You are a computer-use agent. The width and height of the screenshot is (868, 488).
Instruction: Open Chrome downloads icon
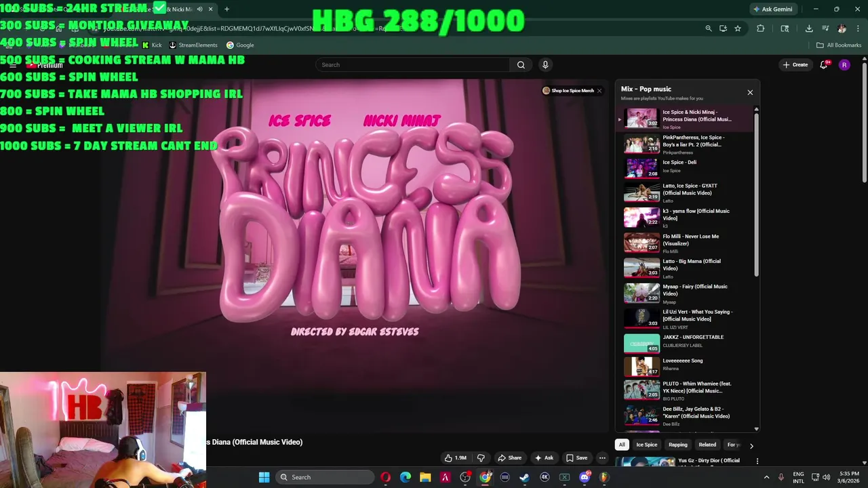click(x=809, y=28)
